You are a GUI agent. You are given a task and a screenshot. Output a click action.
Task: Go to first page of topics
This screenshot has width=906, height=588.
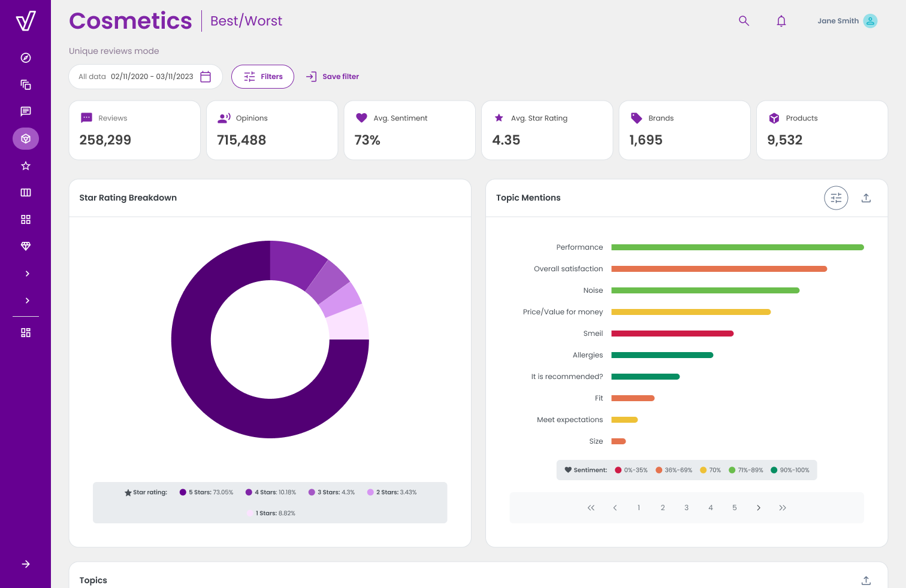(x=591, y=508)
